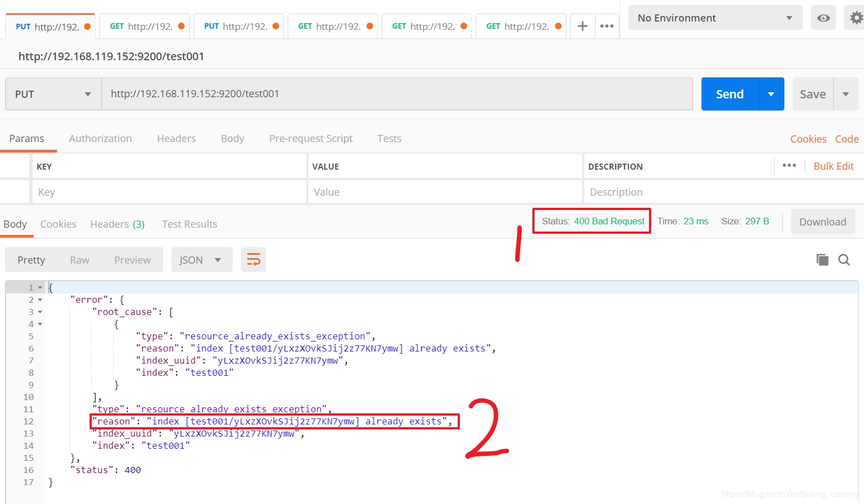The image size is (864, 504).
Task: Search the response body magnifier icon
Action: (x=844, y=260)
